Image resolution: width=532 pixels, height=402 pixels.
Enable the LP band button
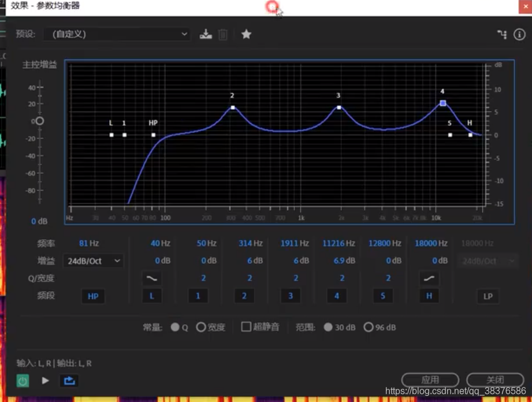(488, 296)
